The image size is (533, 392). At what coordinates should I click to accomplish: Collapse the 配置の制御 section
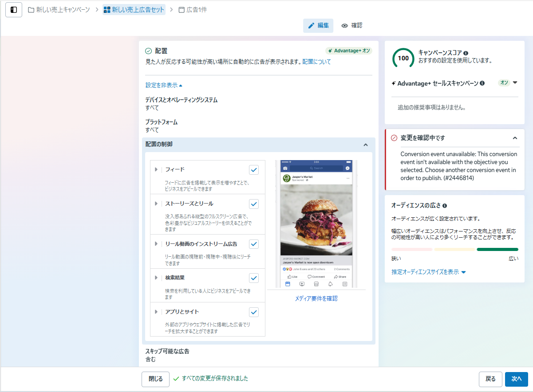pyautogui.click(x=365, y=145)
